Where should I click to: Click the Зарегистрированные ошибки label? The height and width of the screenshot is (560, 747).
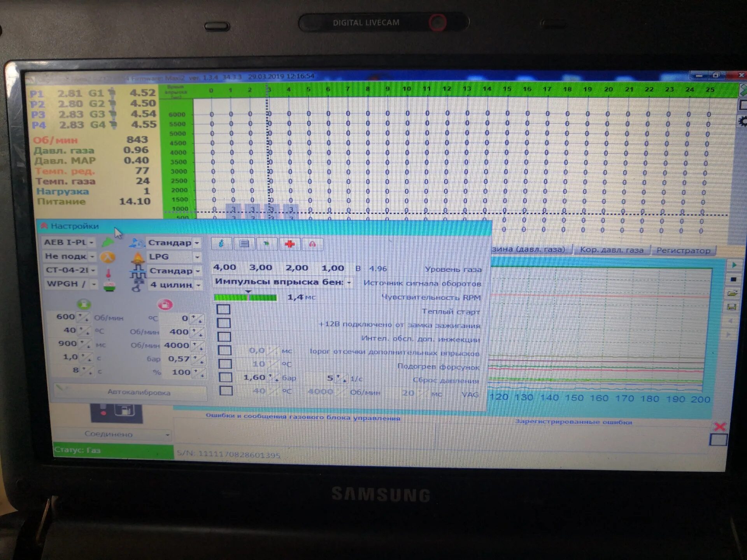pyautogui.click(x=573, y=422)
